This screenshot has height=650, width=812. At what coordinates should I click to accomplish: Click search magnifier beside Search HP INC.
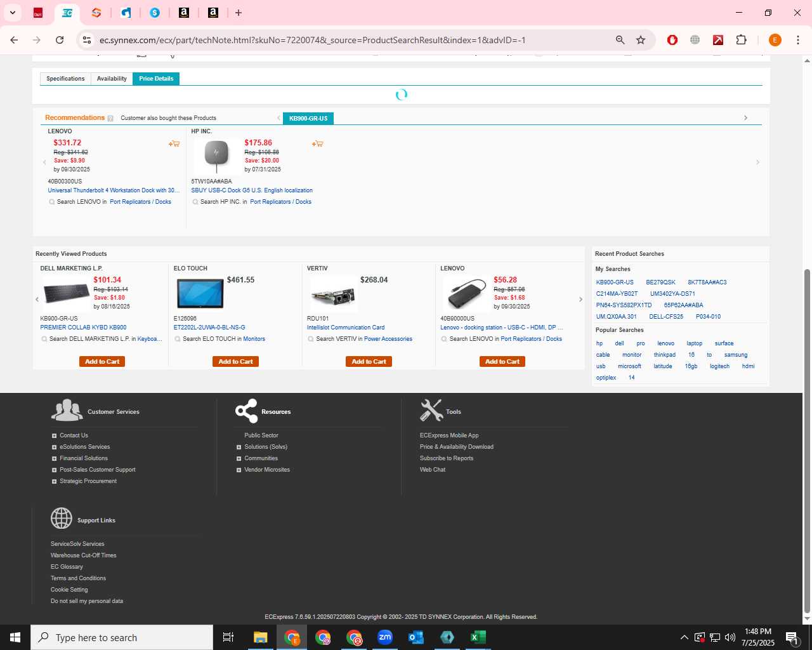pos(195,202)
